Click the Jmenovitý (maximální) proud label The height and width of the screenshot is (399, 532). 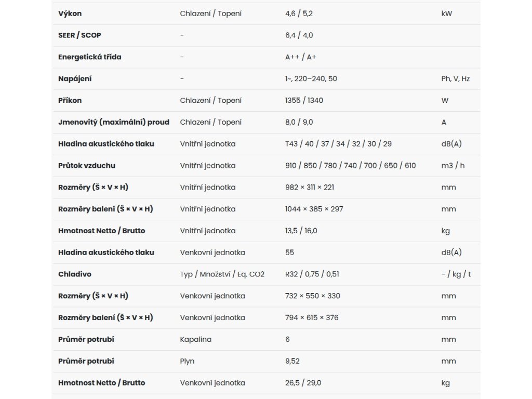pos(114,122)
